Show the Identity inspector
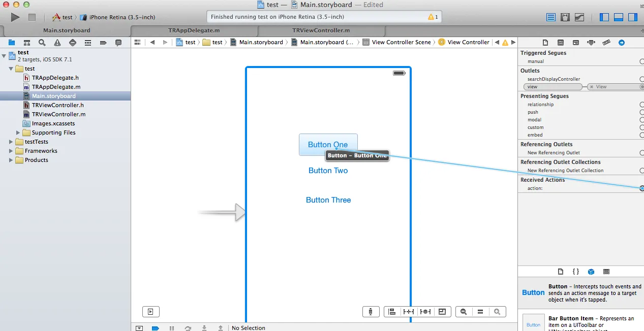The image size is (644, 331). click(576, 43)
